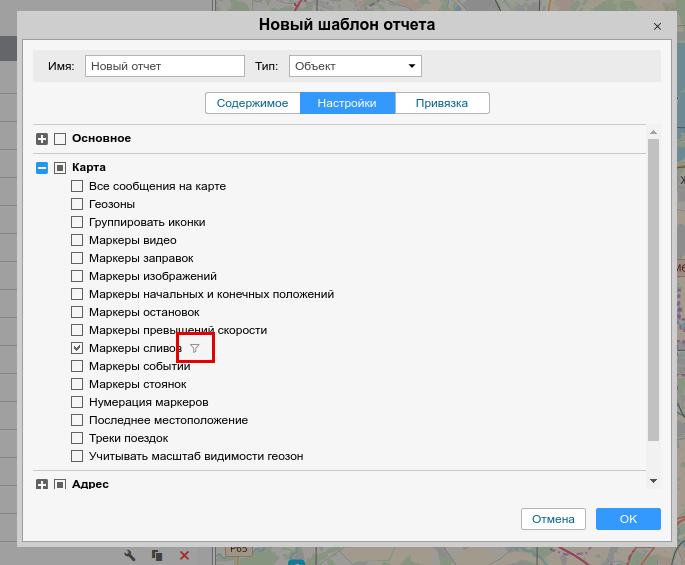
Task: Click the red delete X icon
Action: 184,555
